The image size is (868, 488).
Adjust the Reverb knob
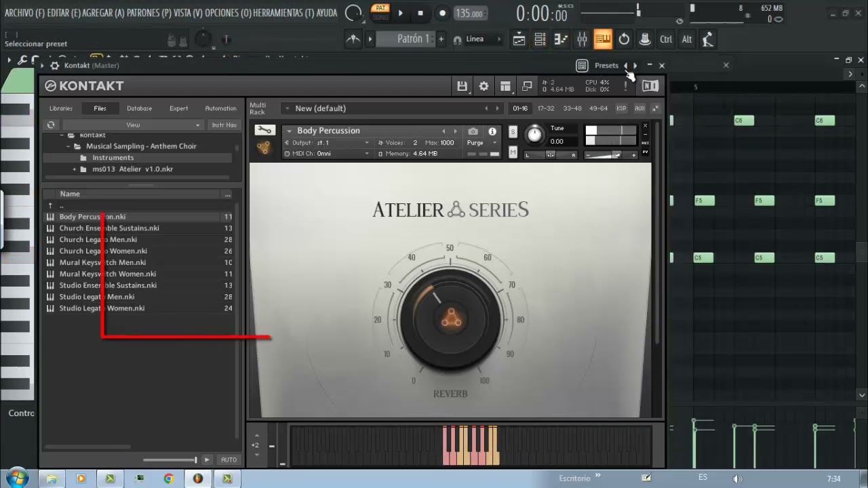pos(450,319)
